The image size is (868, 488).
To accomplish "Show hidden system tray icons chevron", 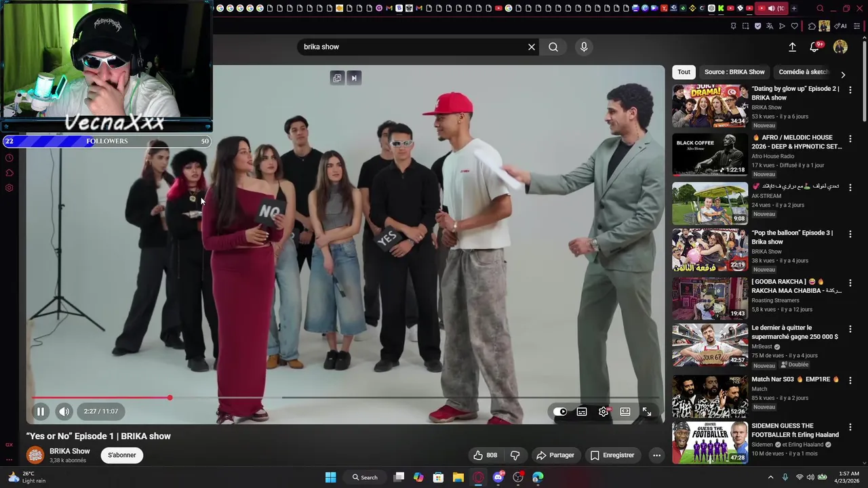I will coord(770,477).
